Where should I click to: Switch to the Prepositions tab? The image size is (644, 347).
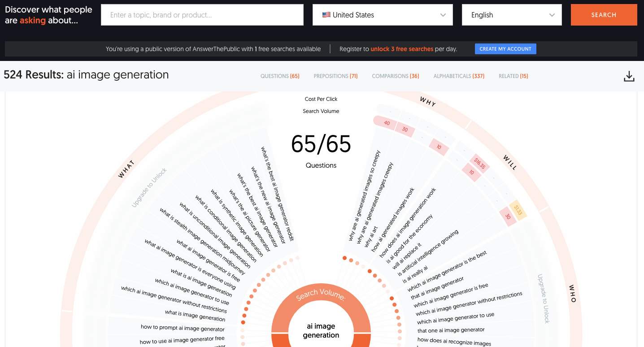335,76
